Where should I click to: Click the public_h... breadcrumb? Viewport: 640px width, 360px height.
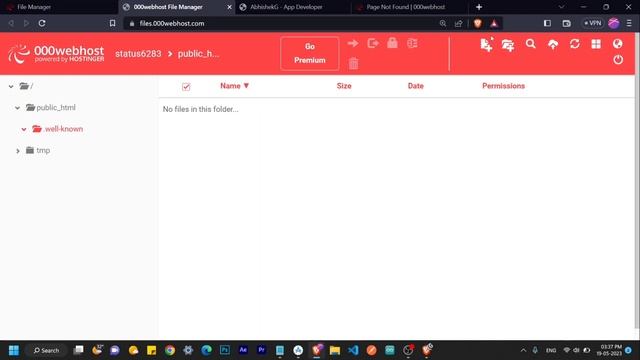coord(198,54)
